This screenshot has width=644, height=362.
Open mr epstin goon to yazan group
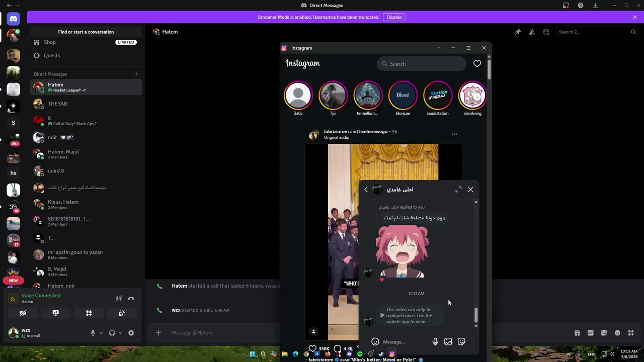(86, 254)
